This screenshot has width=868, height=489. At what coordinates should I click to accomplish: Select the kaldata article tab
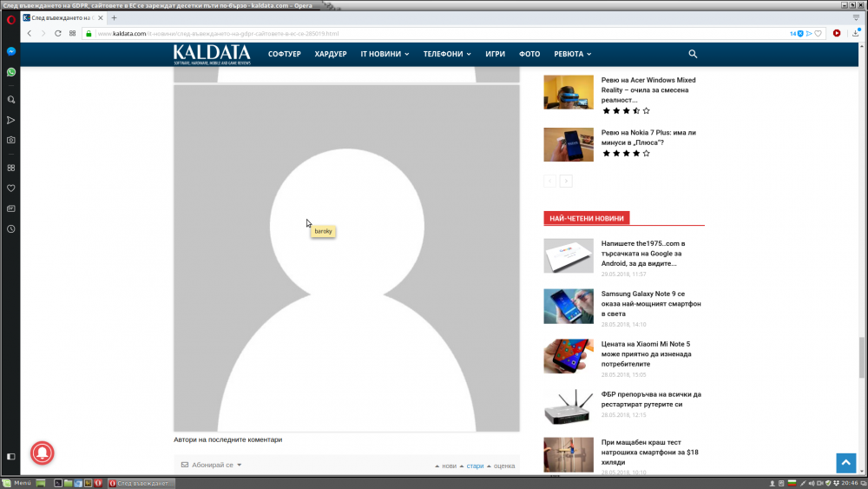63,17
